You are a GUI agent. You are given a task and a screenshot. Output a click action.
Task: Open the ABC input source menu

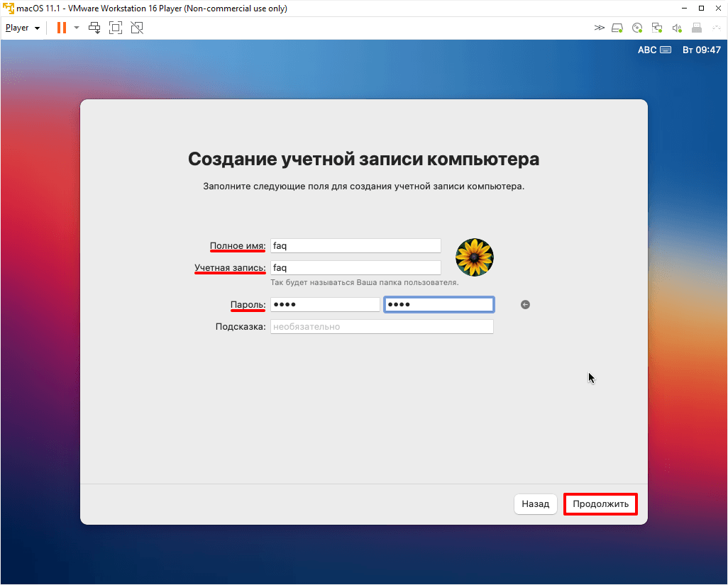click(654, 50)
